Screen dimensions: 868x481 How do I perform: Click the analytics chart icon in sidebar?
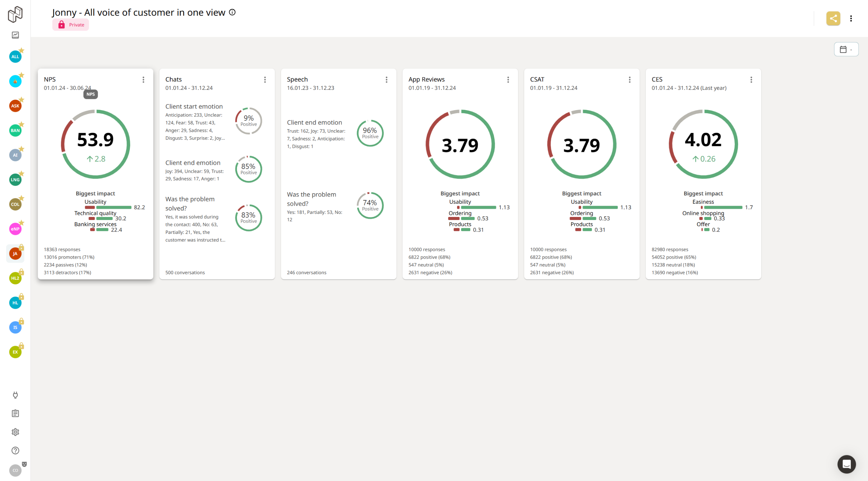click(x=15, y=35)
